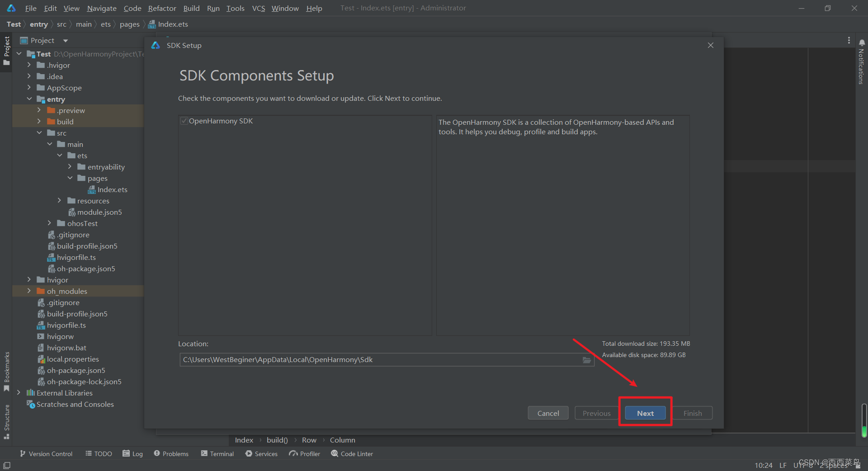Screen dimensions: 868x471
Task: Click the editor vertical scrollbar green marker
Action: pos(864,431)
